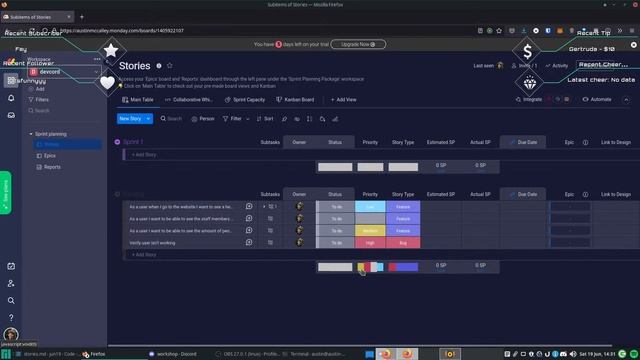Open the user avatar profile menu
The width and height of the screenshot is (640, 360).
click(11, 334)
